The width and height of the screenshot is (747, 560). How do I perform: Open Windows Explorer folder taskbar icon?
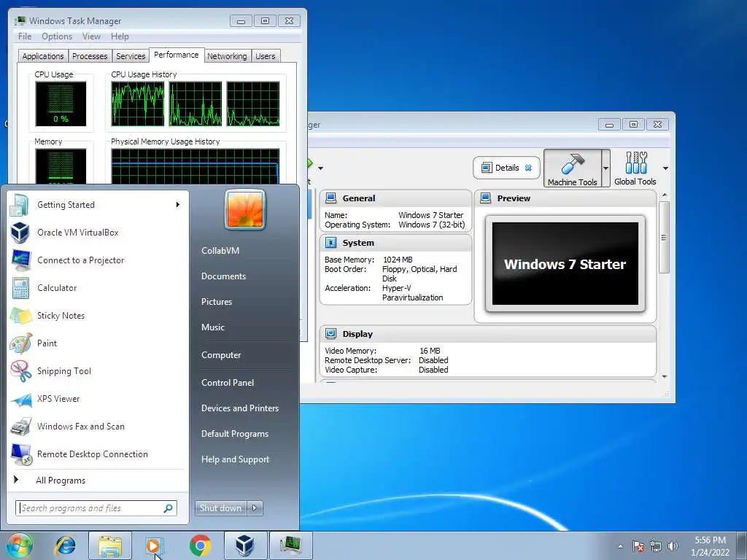coord(110,545)
